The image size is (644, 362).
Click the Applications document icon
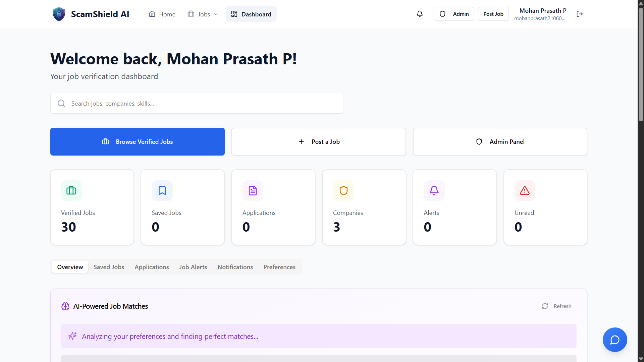click(x=253, y=191)
